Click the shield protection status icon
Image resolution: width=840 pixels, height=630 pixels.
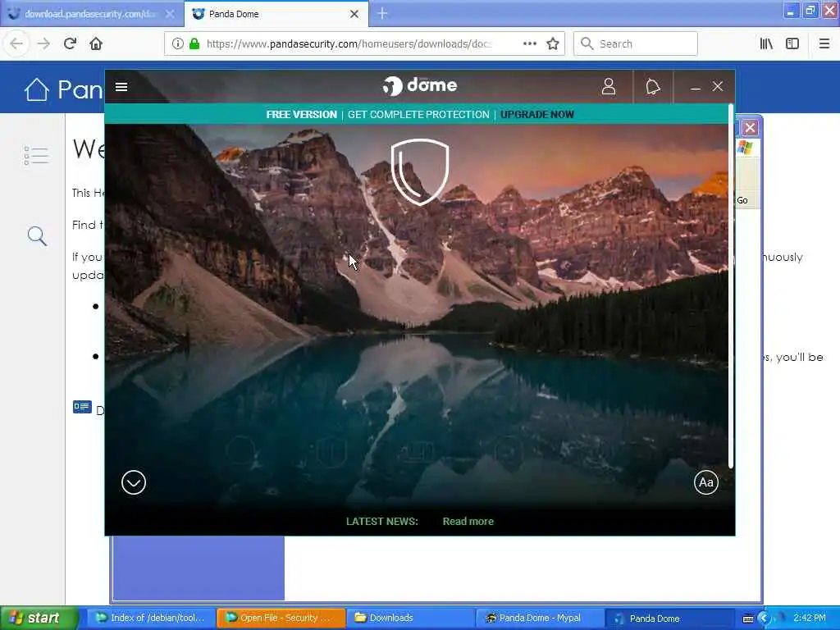(419, 171)
